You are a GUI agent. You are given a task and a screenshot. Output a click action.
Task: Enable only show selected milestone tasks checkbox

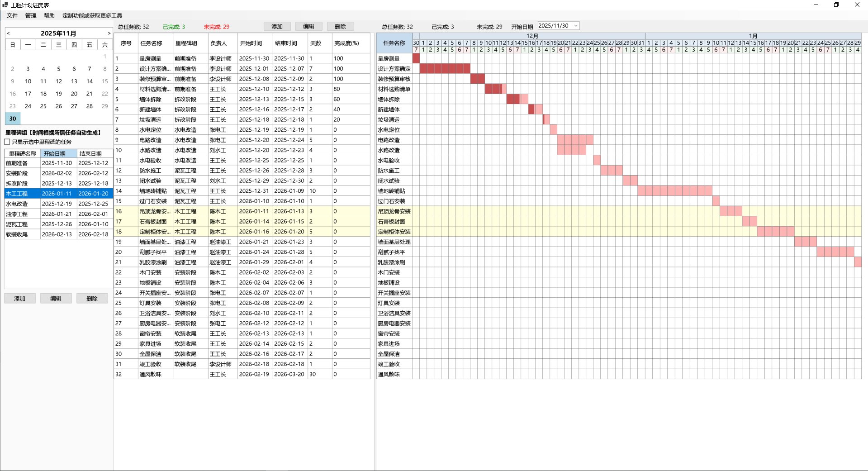click(7, 142)
